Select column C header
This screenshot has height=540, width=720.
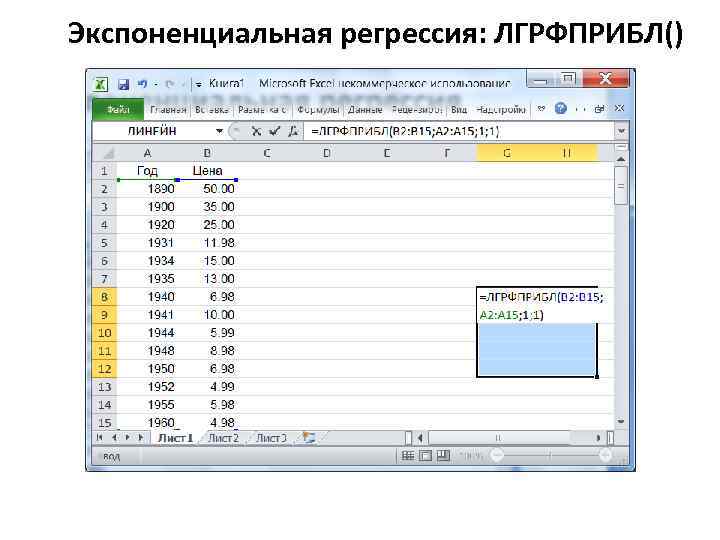click(x=267, y=153)
